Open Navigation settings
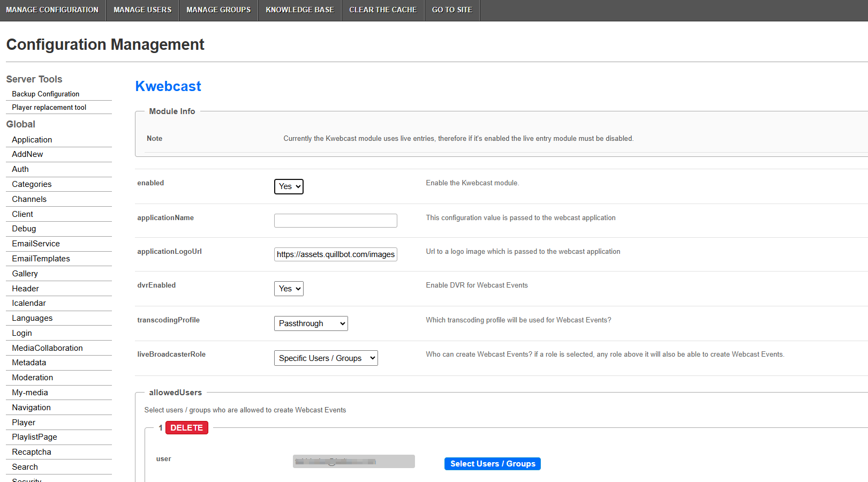 pos(32,408)
